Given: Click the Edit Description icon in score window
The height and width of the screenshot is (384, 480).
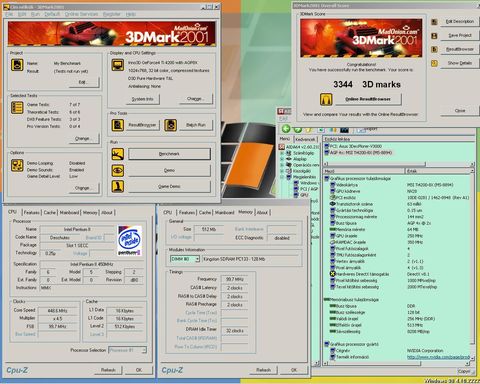Looking at the screenshot, I should (434, 22).
